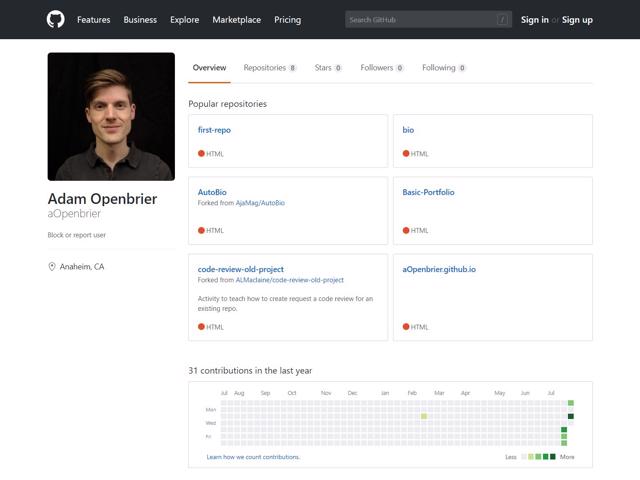640x480 pixels.
Task: Click Sign in
Action: point(535,20)
